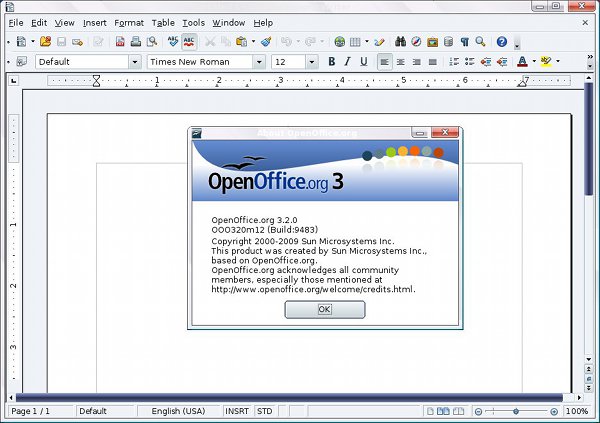Open the Font Color dropdown arrow
The height and width of the screenshot is (423, 600).
click(534, 61)
